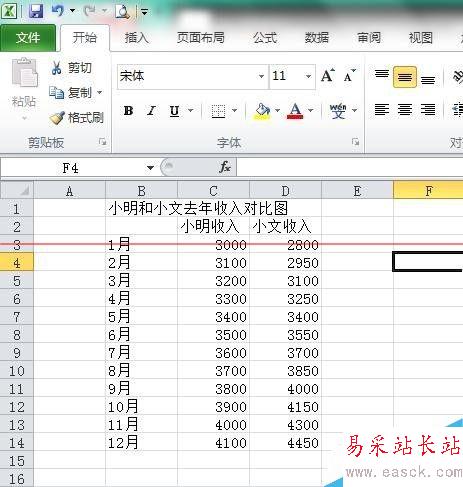Click the Undo arrow icon
The image size is (463, 487).
coord(57,11)
